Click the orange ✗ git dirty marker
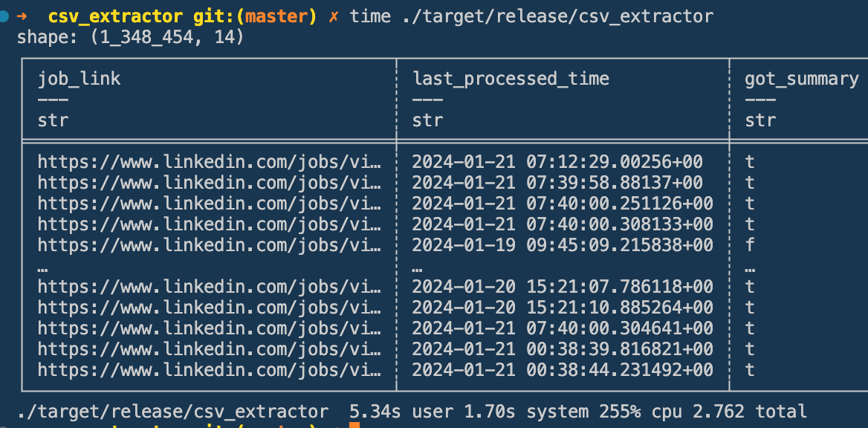Viewport: 868px width, 428px height. [x=334, y=16]
